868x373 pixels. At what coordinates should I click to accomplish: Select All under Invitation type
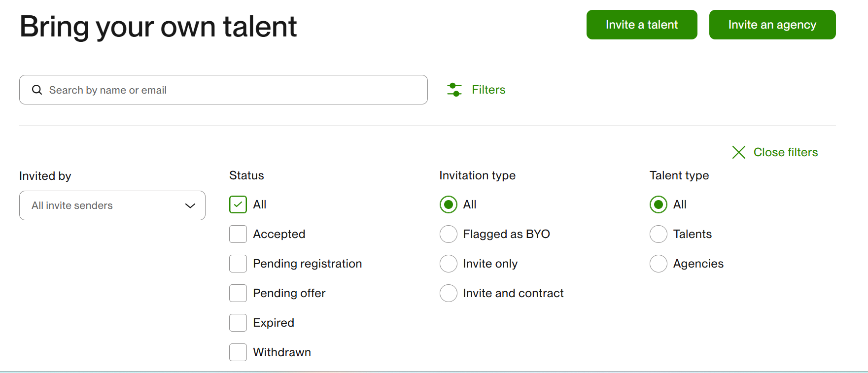point(448,204)
